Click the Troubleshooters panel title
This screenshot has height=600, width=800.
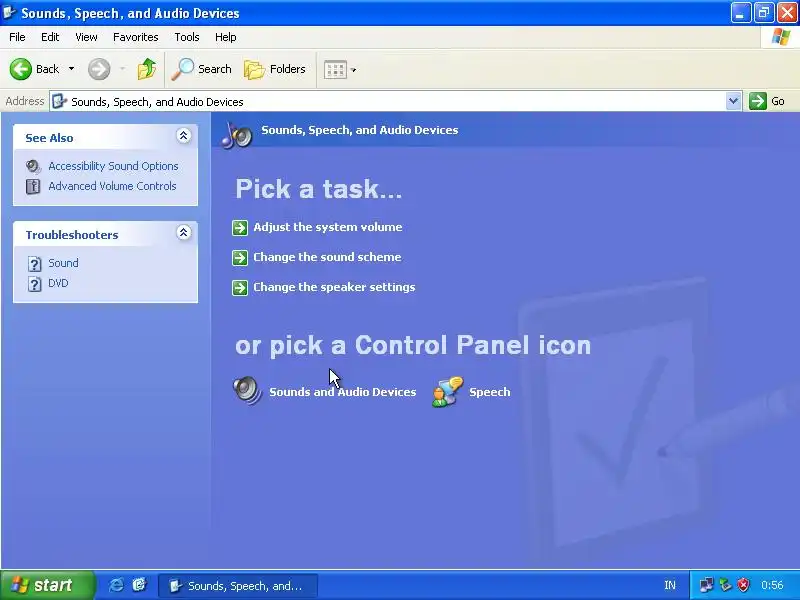tap(72, 235)
